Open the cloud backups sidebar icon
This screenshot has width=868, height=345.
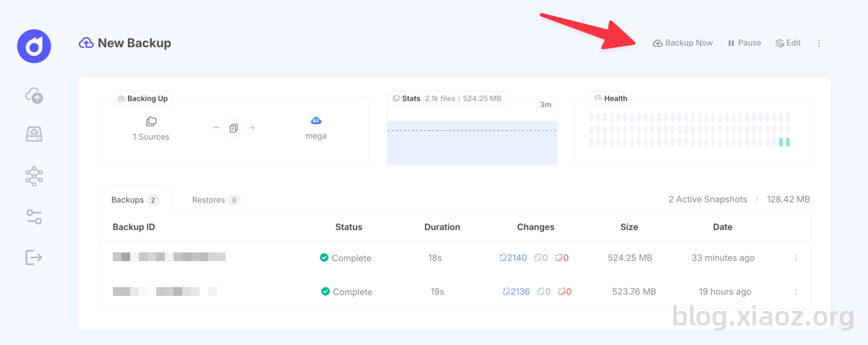point(34,95)
